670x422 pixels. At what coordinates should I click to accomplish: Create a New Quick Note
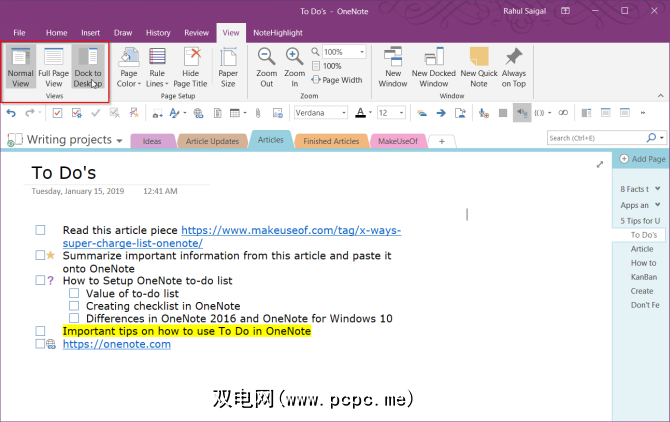[479, 67]
